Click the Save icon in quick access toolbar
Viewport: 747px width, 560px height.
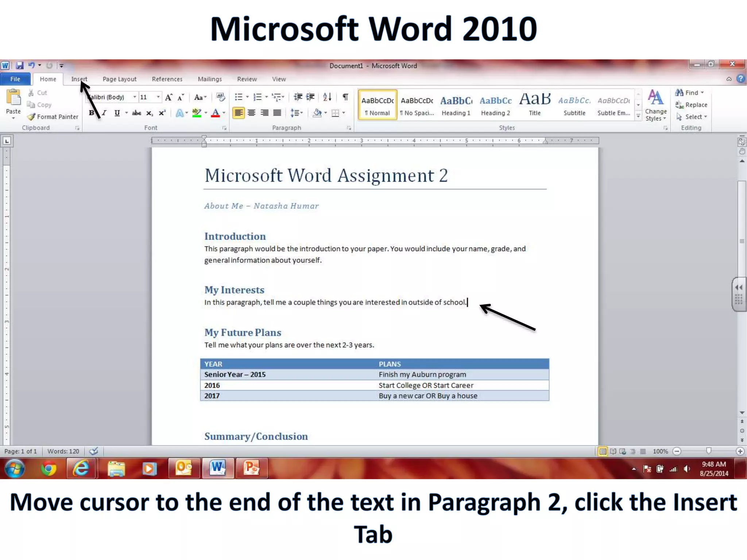[x=20, y=65]
